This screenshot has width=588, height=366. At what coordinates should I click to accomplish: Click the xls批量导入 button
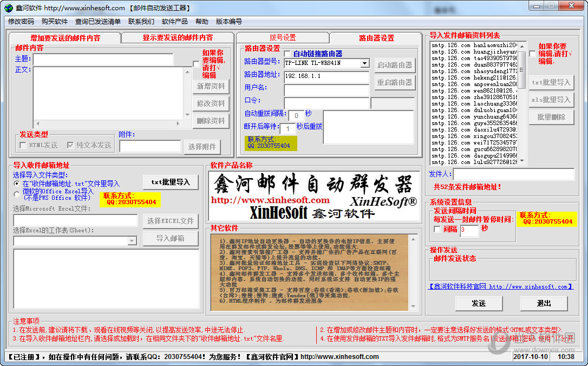coord(551,100)
